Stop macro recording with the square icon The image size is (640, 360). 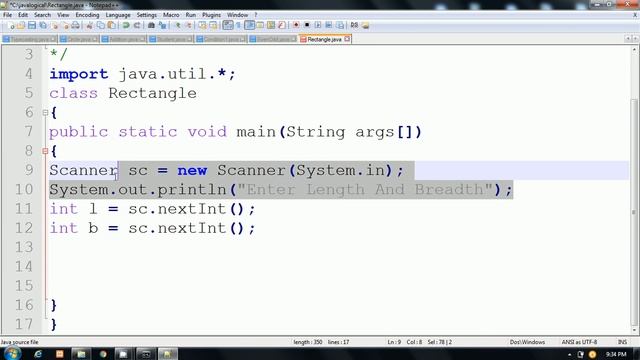coord(307,25)
